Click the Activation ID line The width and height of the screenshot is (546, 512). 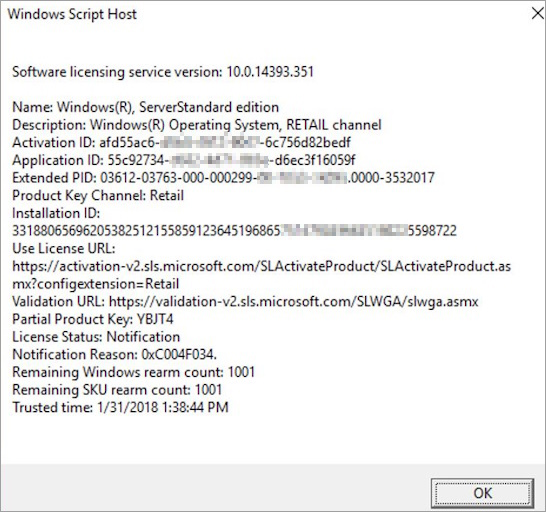coord(181,142)
